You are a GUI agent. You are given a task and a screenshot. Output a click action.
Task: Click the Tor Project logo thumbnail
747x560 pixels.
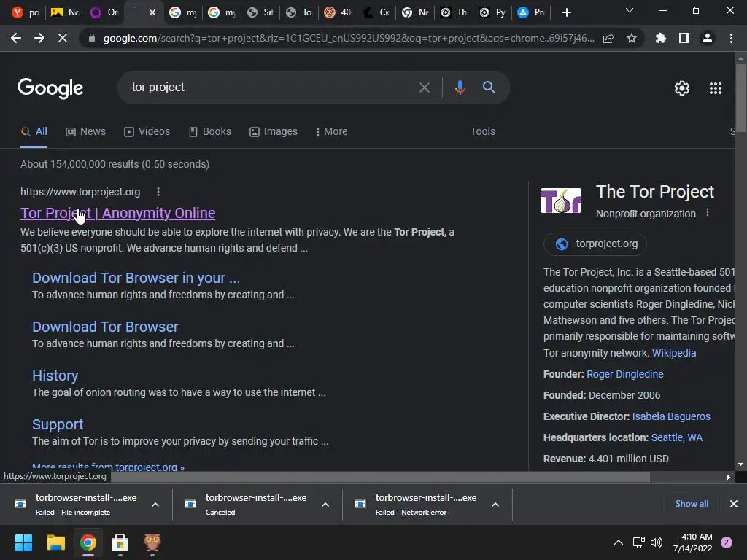561,201
